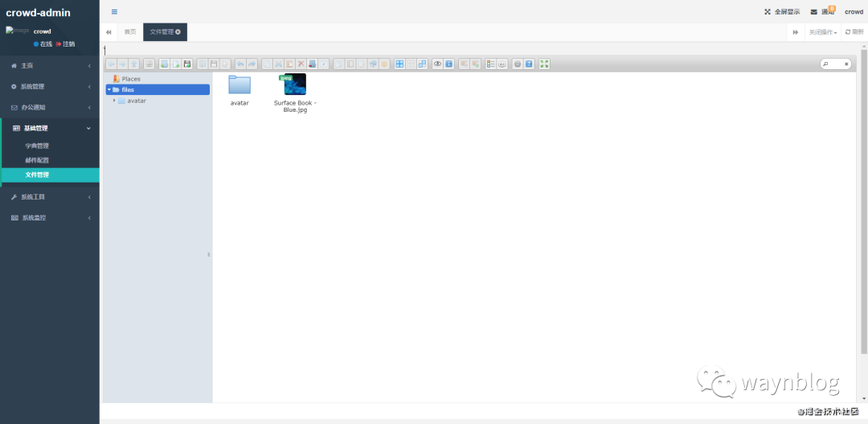
Task: Toggle the sidebar with hamburger icon
Action: 115,11
